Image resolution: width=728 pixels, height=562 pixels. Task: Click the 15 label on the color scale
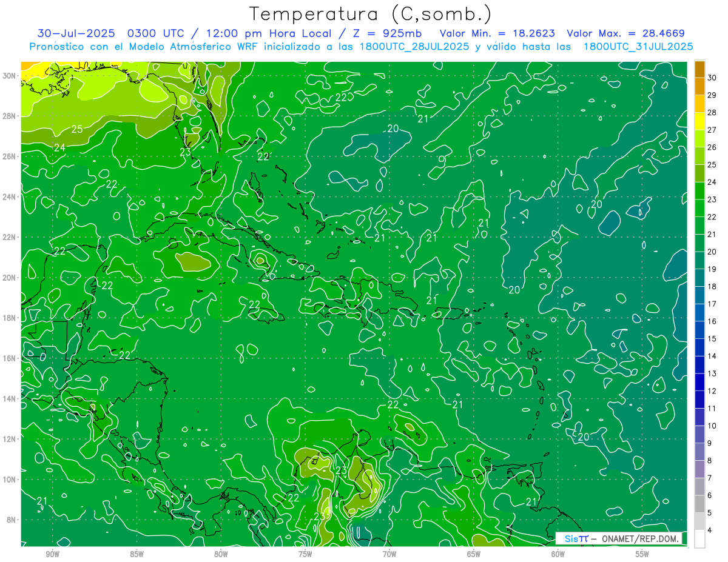pos(712,339)
